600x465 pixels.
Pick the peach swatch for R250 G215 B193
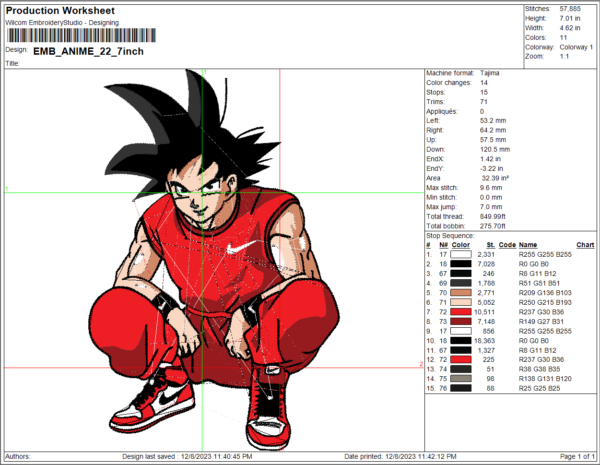tap(461, 302)
